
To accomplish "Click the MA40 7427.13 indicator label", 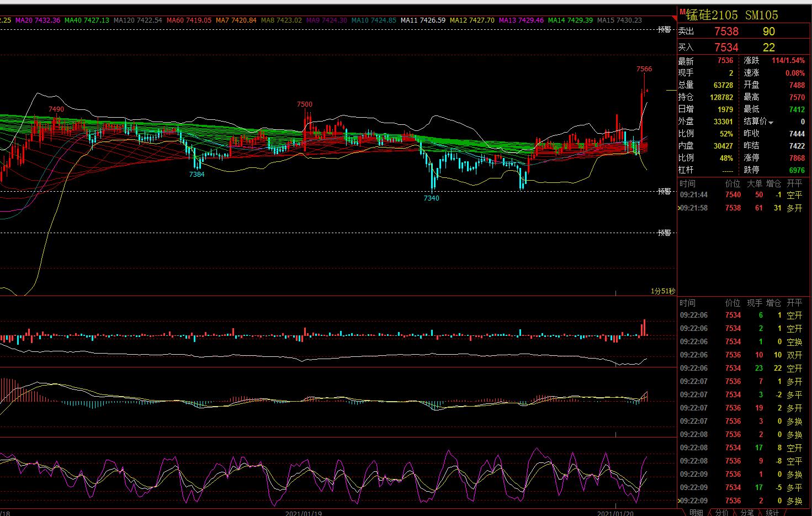I will [x=87, y=20].
